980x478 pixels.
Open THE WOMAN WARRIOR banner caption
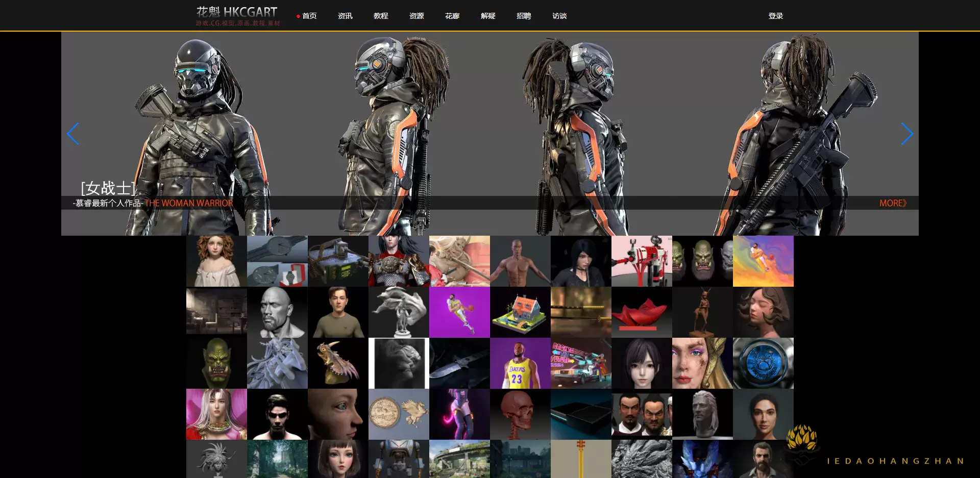[188, 203]
